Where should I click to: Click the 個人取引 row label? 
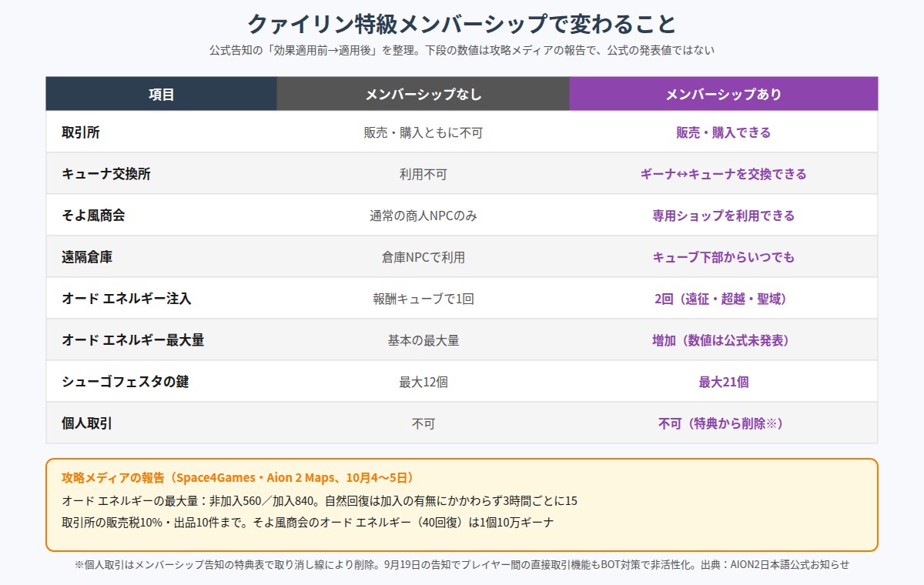87,423
